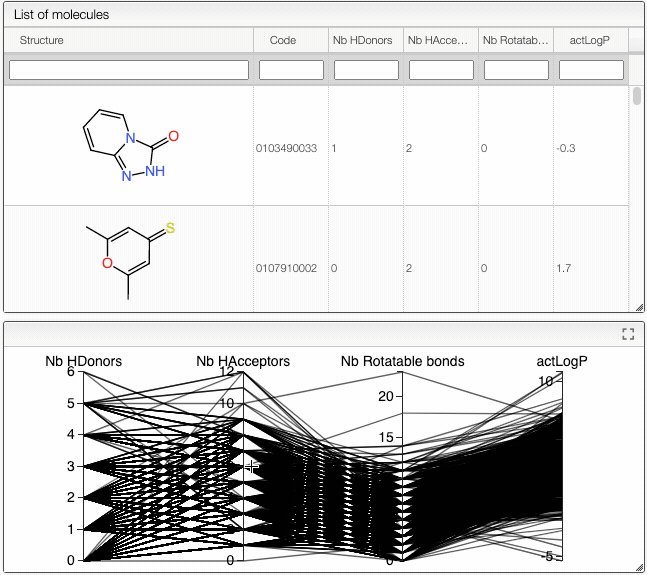
Task: Click the Nb Rotatable bonds filter input
Action: [516, 70]
